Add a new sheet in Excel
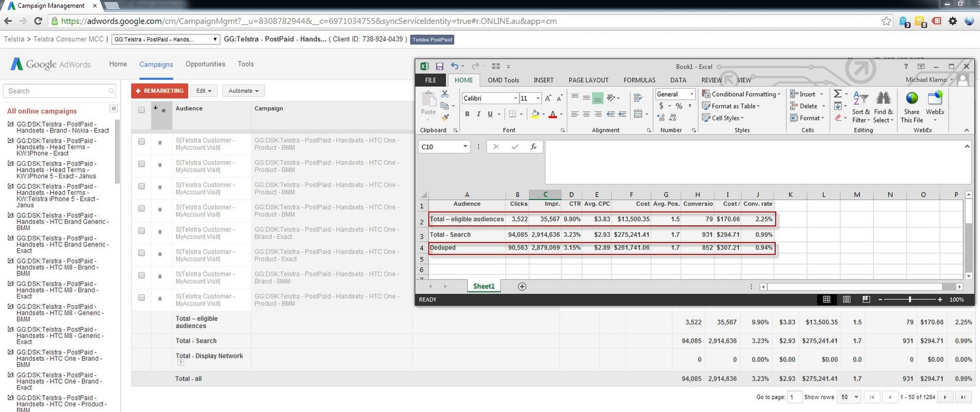The height and width of the screenshot is (412, 980). (x=522, y=286)
